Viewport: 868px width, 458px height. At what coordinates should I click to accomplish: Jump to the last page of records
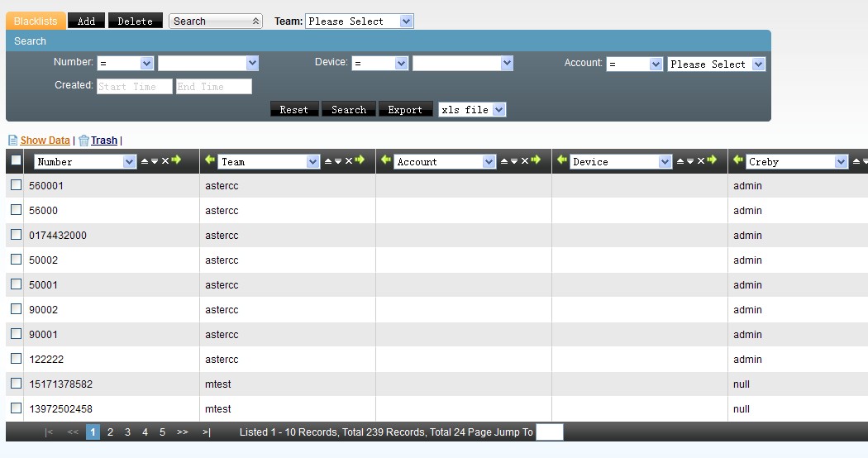[x=206, y=432]
